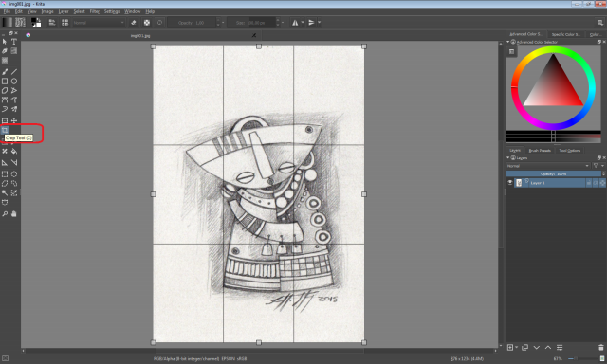Select the Bezier Curve tool
This screenshot has width=607, height=364.
(5, 100)
